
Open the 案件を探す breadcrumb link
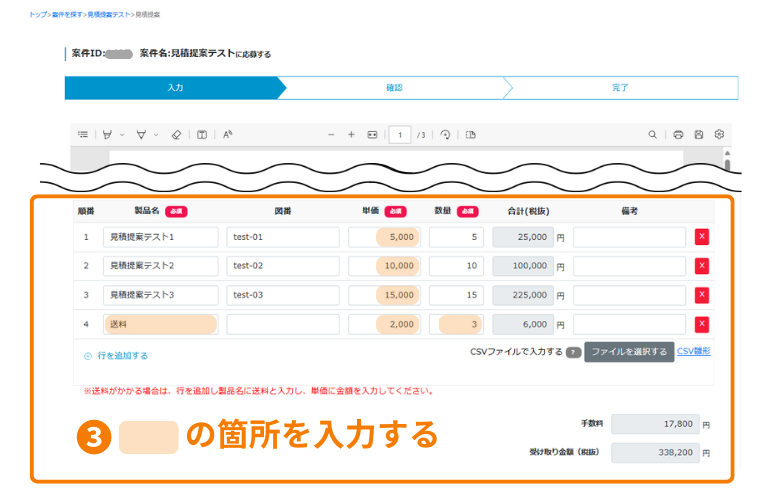pos(67,15)
